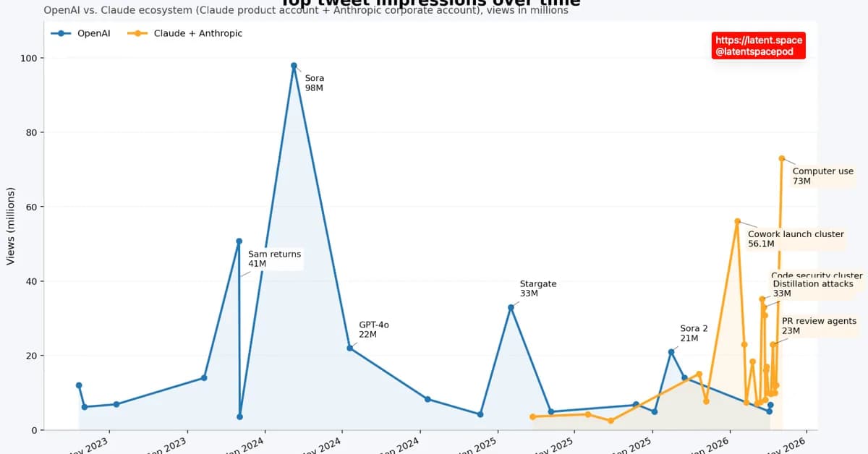Image resolution: width=868 pixels, height=454 pixels.
Task: Click the blue data point at GPT-4o 22M
Action: (349, 348)
